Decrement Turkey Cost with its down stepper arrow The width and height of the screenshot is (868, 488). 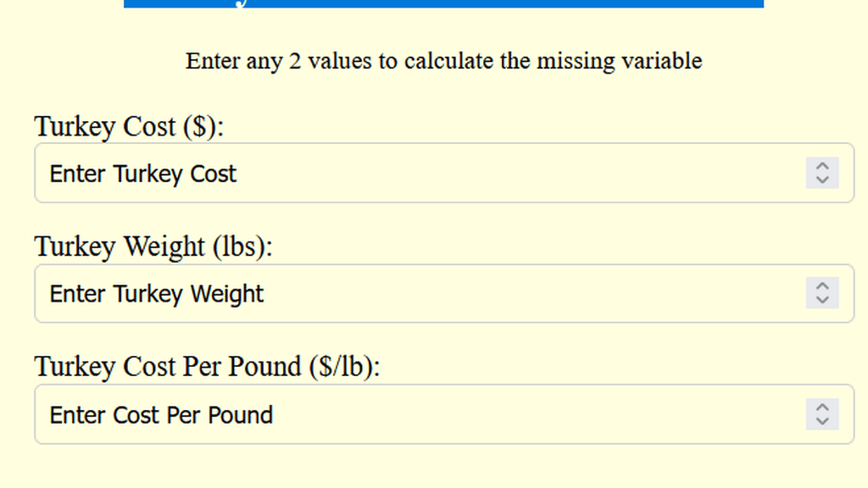point(822,180)
